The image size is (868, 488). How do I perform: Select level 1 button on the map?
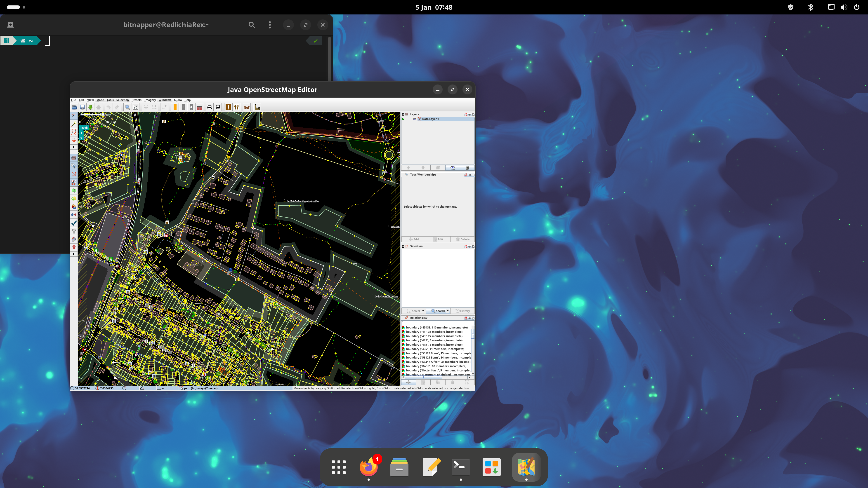point(81,133)
